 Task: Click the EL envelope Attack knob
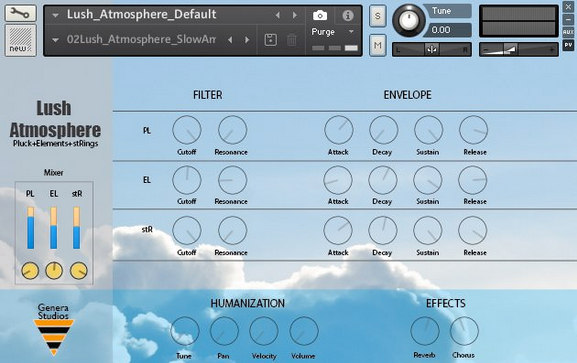(x=338, y=180)
